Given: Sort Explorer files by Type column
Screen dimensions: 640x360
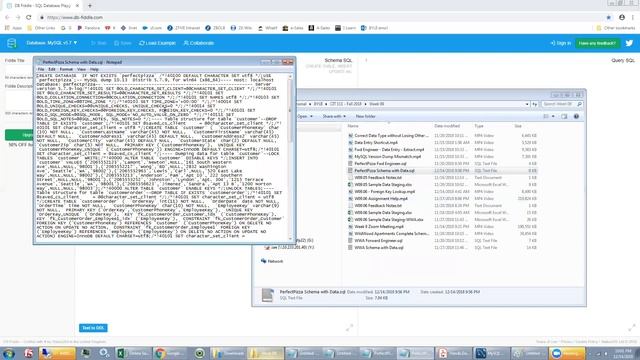Looking at the screenshot, I should pyautogui.click(x=479, y=126).
